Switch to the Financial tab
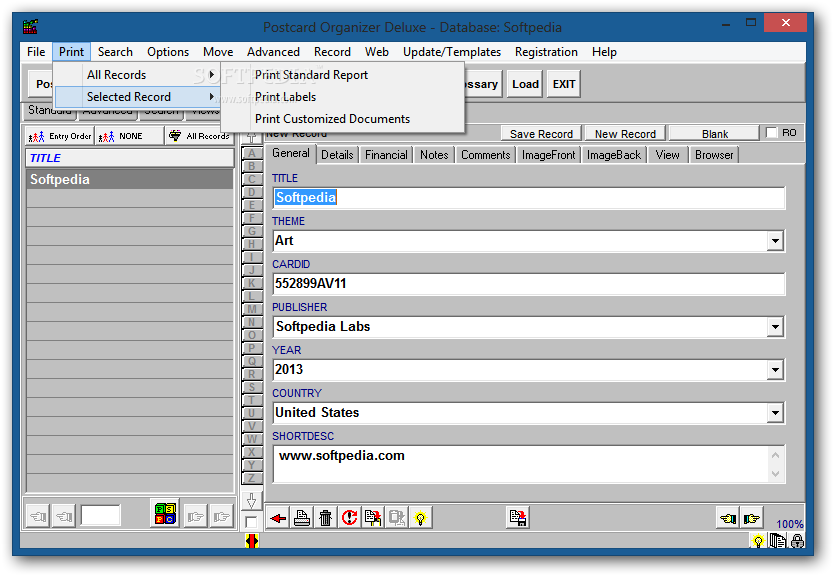 (386, 155)
